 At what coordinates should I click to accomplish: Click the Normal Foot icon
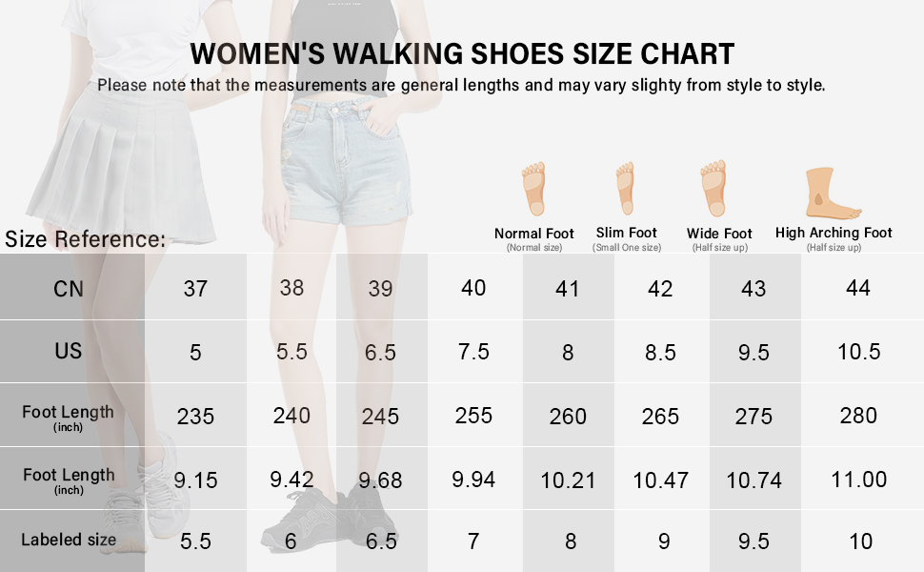click(533, 191)
